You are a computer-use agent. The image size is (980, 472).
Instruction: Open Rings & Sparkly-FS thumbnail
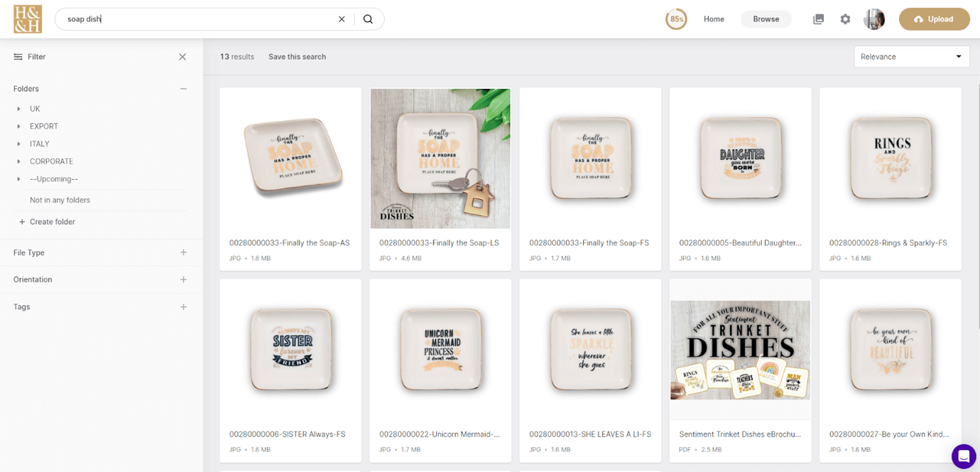[891, 159]
